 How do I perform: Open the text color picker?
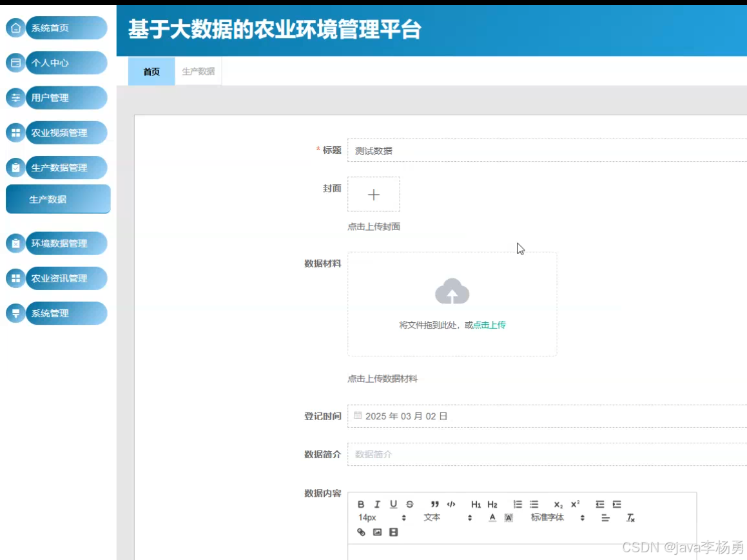(x=492, y=517)
